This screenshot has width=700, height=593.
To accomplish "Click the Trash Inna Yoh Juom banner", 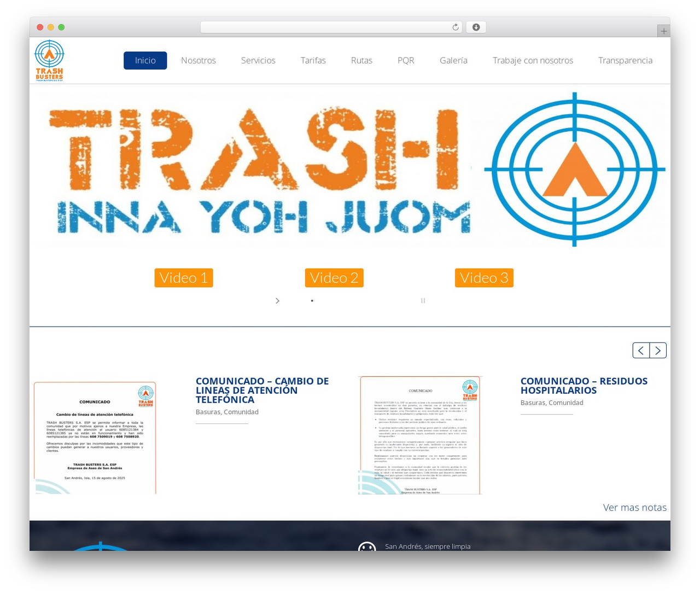I will click(350, 170).
